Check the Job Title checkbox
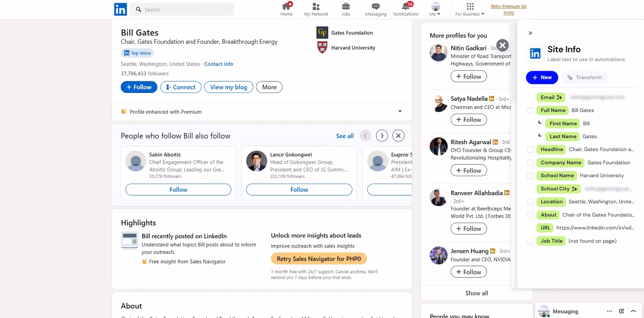The height and width of the screenshot is (318, 644). [x=530, y=241]
